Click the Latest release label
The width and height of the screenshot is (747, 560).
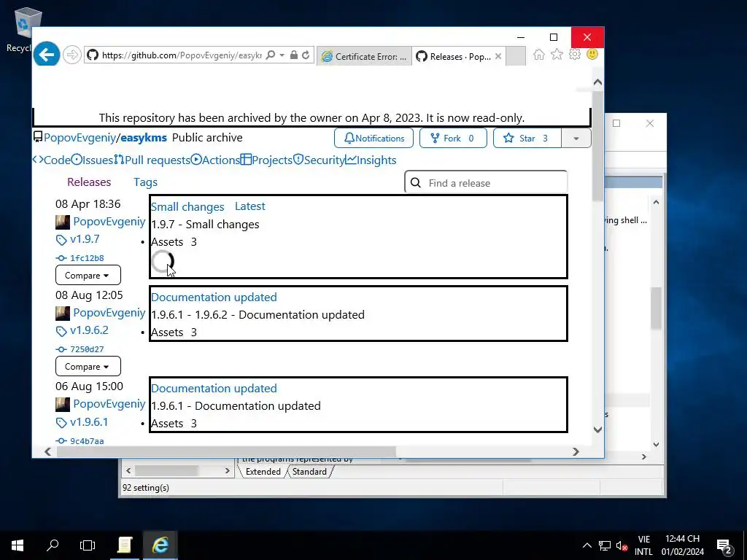tap(249, 206)
